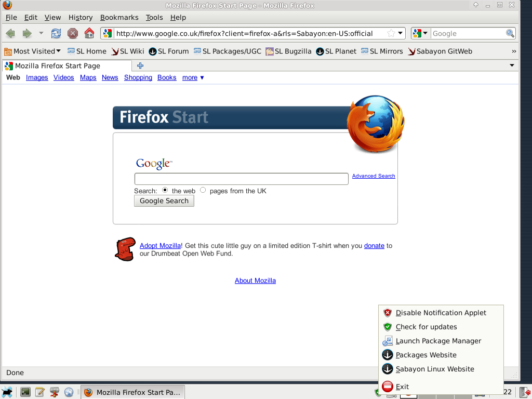
Task: Reload the current page
Action: coord(56,33)
